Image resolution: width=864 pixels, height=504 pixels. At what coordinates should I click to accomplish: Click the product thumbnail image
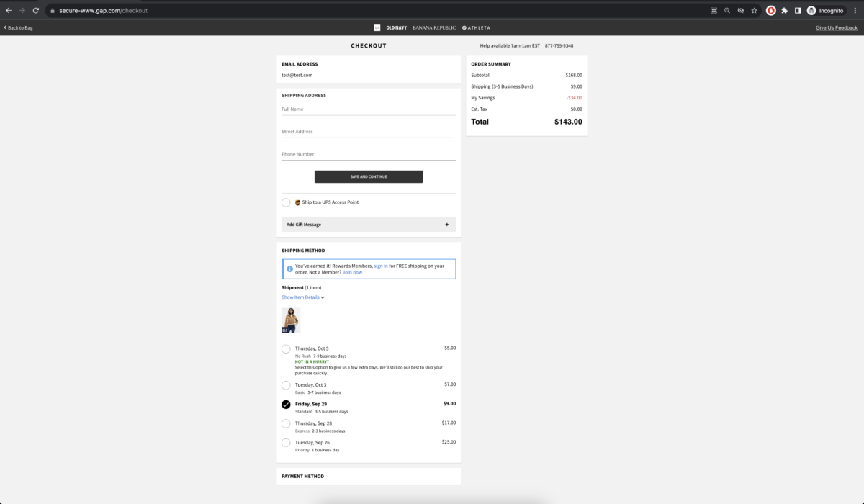tap(291, 320)
